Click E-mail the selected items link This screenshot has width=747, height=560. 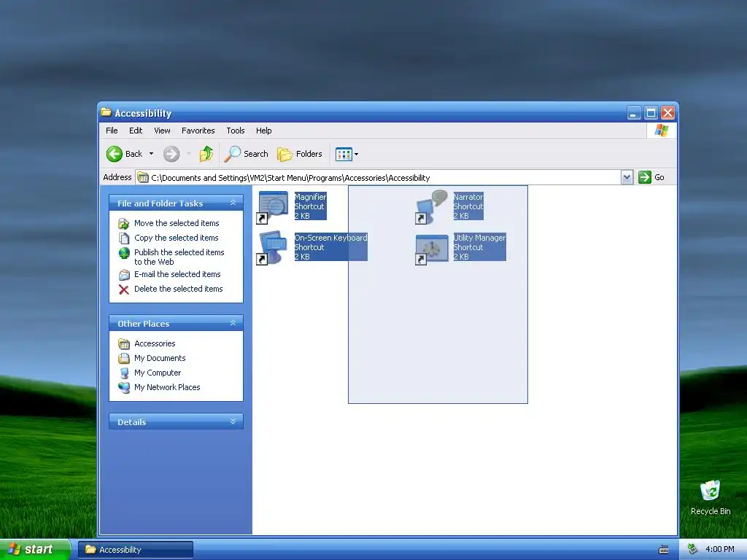(x=177, y=274)
